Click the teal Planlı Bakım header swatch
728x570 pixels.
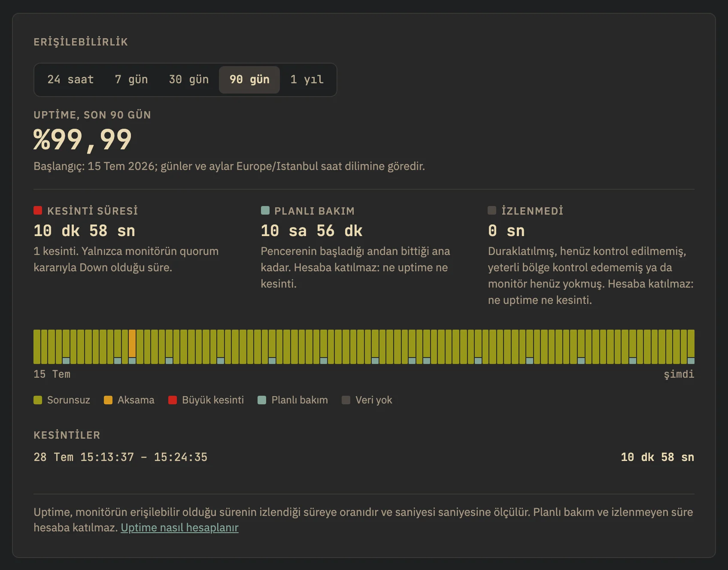point(265,210)
